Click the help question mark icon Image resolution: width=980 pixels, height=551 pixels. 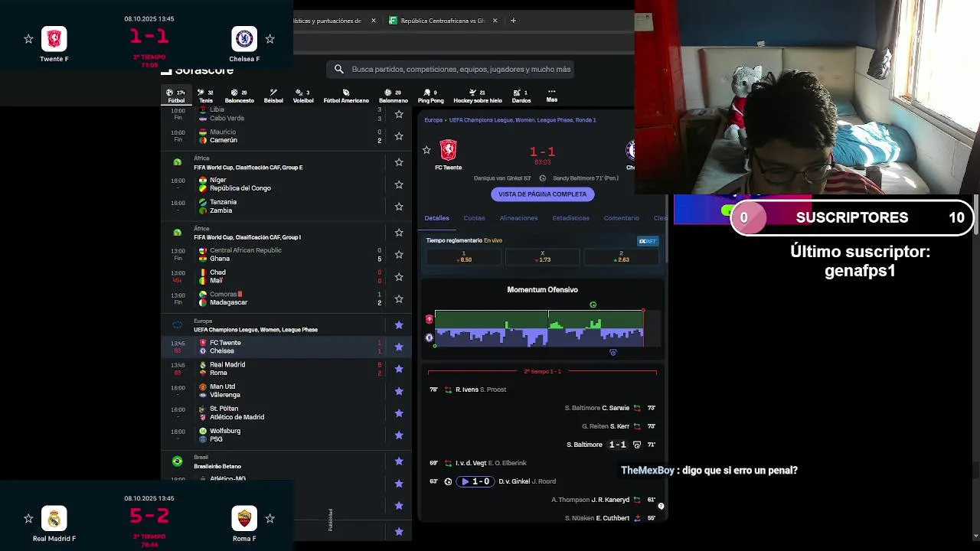click(x=661, y=506)
